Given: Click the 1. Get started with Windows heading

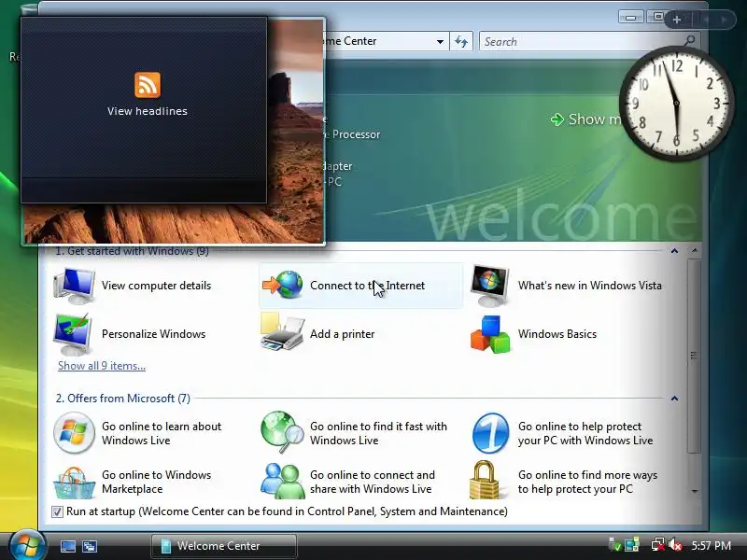Looking at the screenshot, I should click(132, 251).
